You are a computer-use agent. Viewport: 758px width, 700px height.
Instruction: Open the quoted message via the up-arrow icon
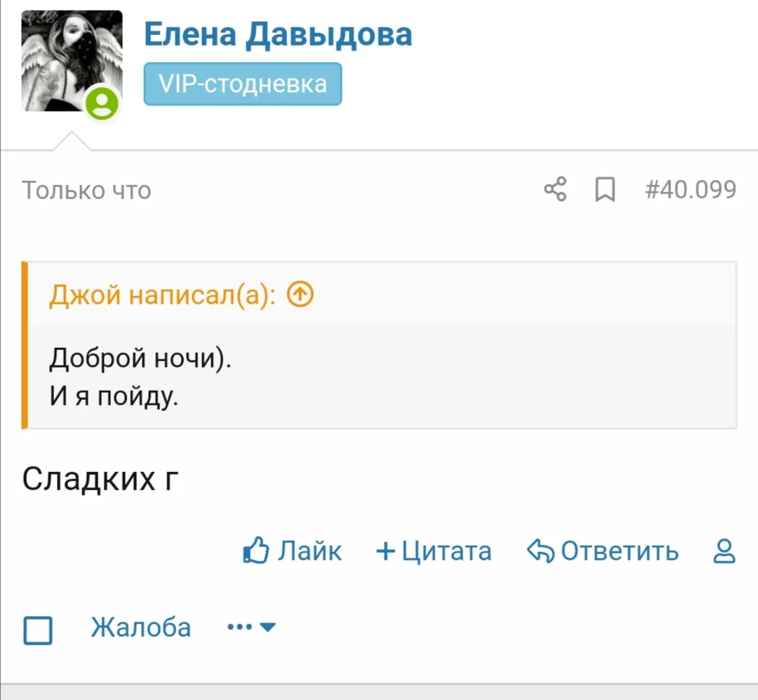point(299,295)
